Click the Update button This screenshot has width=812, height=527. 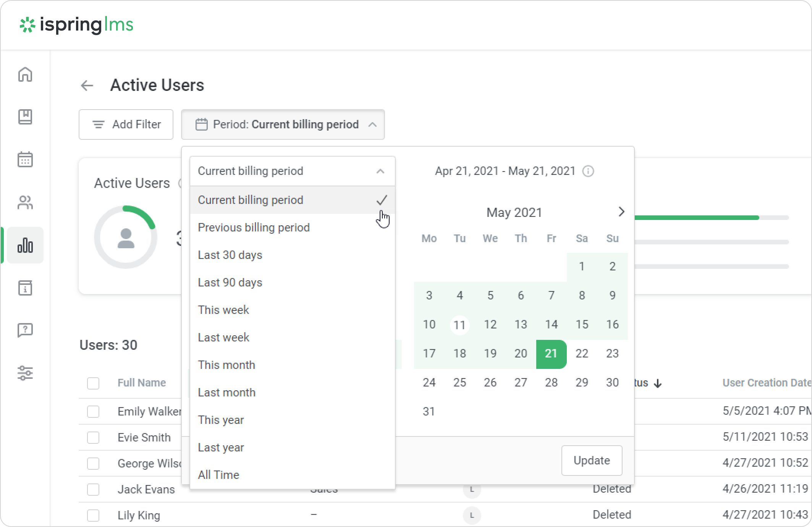pyautogui.click(x=592, y=461)
